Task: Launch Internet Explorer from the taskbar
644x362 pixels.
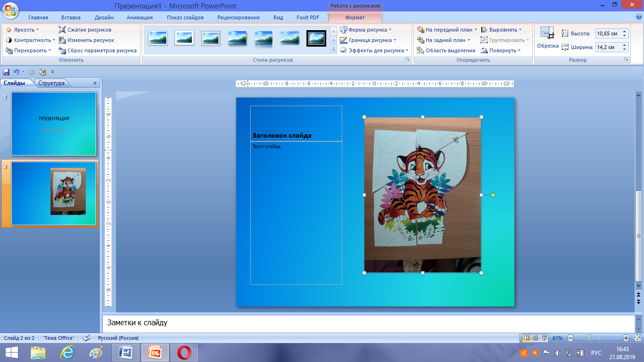Action: point(67,353)
